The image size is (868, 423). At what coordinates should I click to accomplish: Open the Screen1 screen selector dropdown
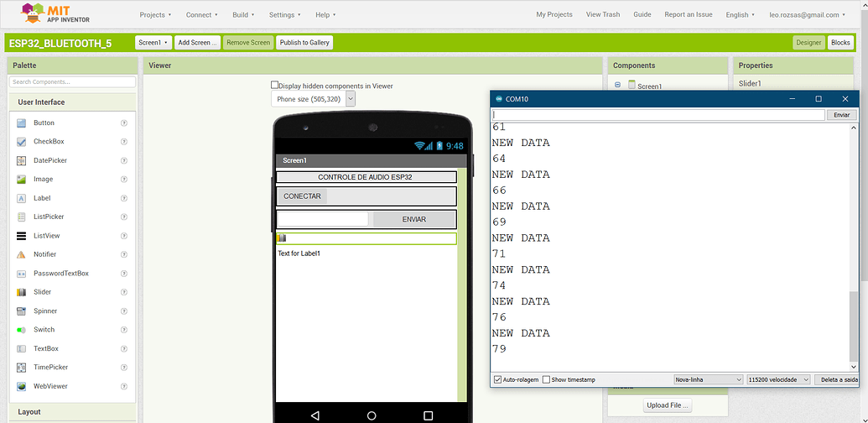point(153,43)
